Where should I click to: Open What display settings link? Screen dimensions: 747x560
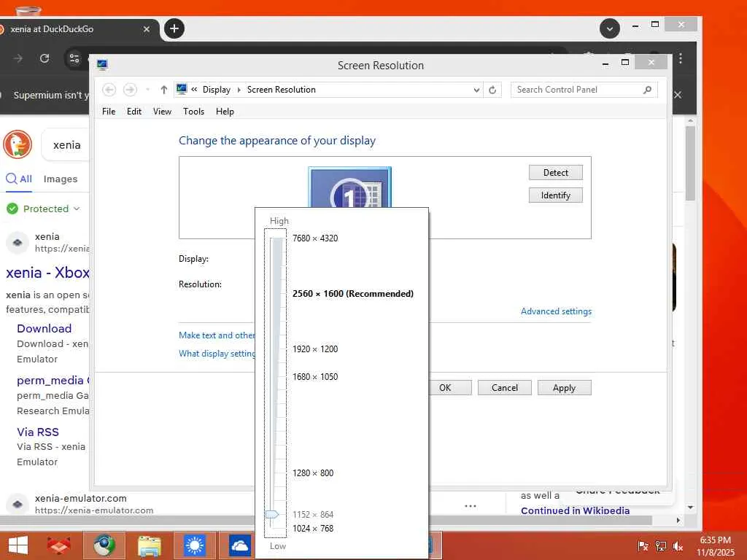pyautogui.click(x=217, y=354)
